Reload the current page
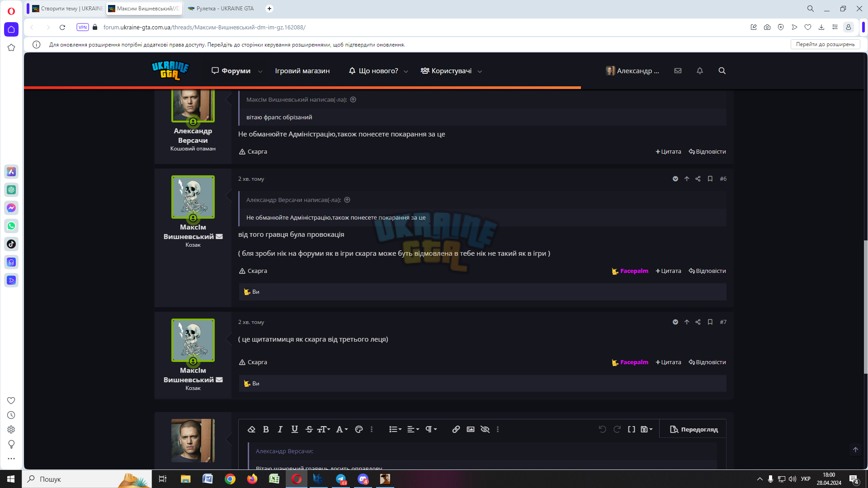868x488 pixels. (62, 27)
